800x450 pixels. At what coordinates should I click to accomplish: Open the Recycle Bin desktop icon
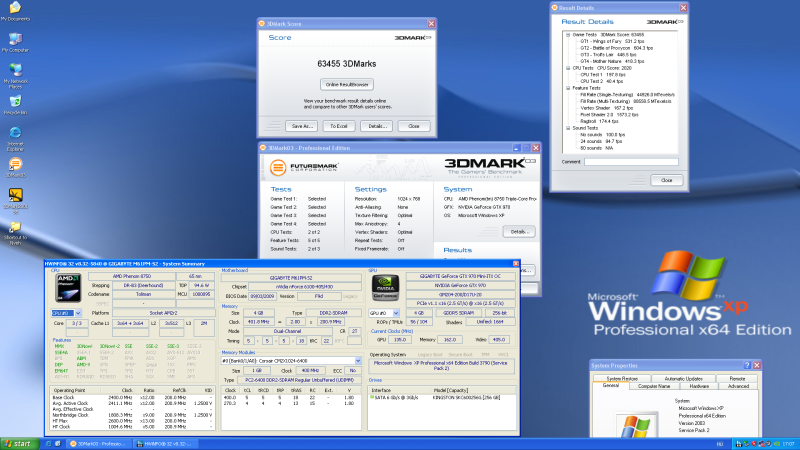(15, 105)
